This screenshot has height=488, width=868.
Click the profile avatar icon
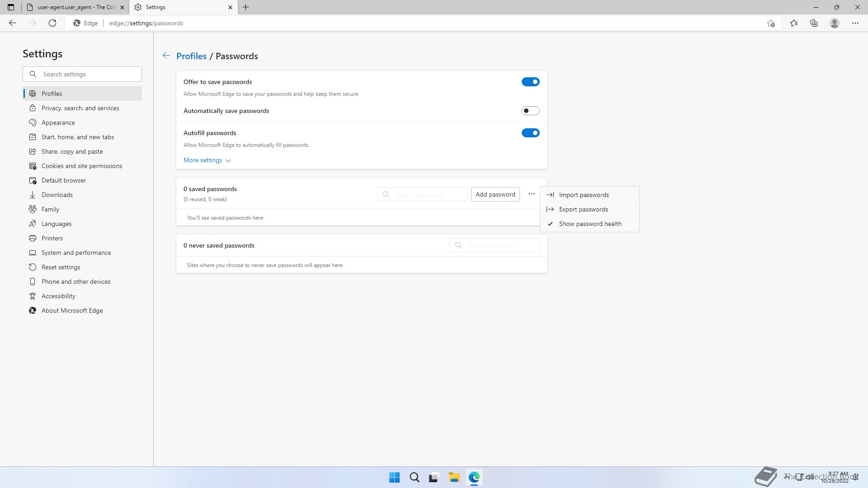coord(835,23)
